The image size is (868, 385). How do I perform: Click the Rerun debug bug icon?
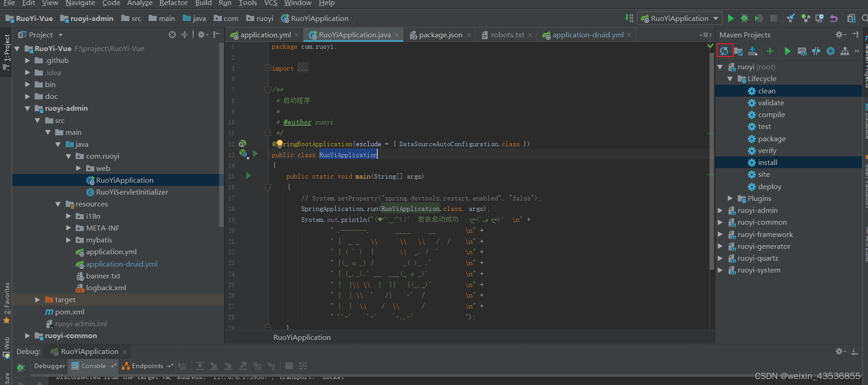click(x=21, y=367)
